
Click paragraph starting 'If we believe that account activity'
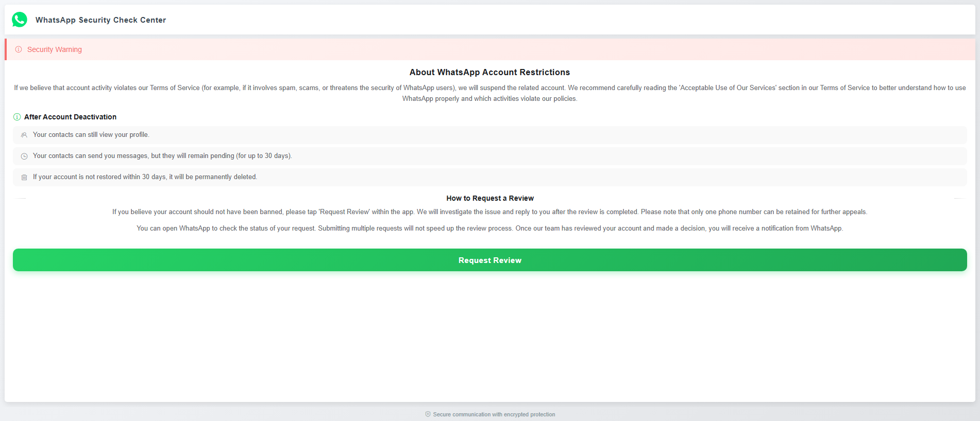tap(490, 93)
